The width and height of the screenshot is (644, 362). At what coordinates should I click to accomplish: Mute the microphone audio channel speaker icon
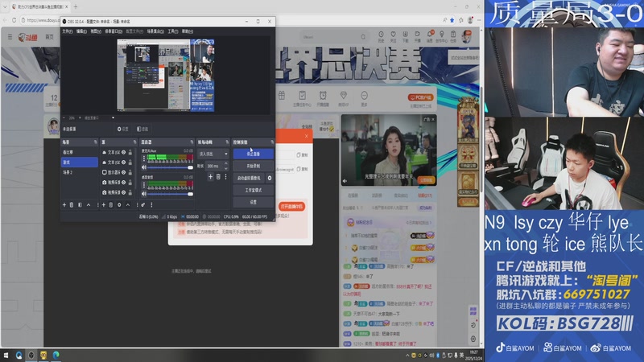pyautogui.click(x=144, y=167)
